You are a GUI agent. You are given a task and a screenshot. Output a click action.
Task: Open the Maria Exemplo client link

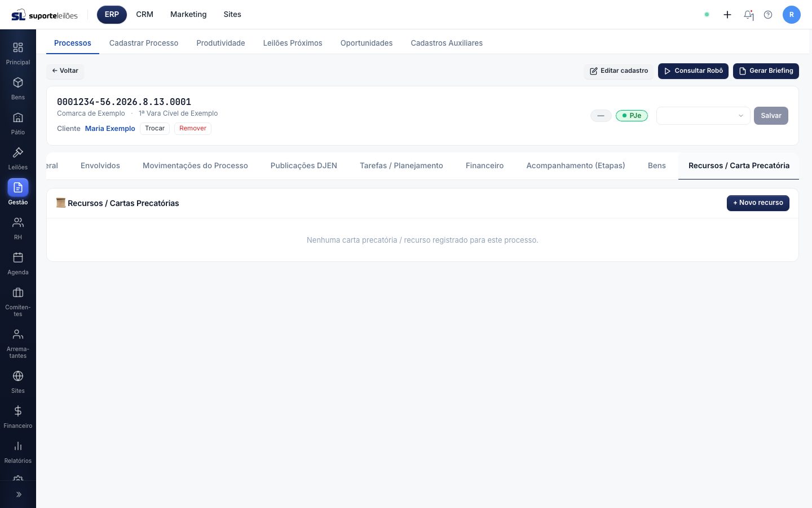coord(110,129)
